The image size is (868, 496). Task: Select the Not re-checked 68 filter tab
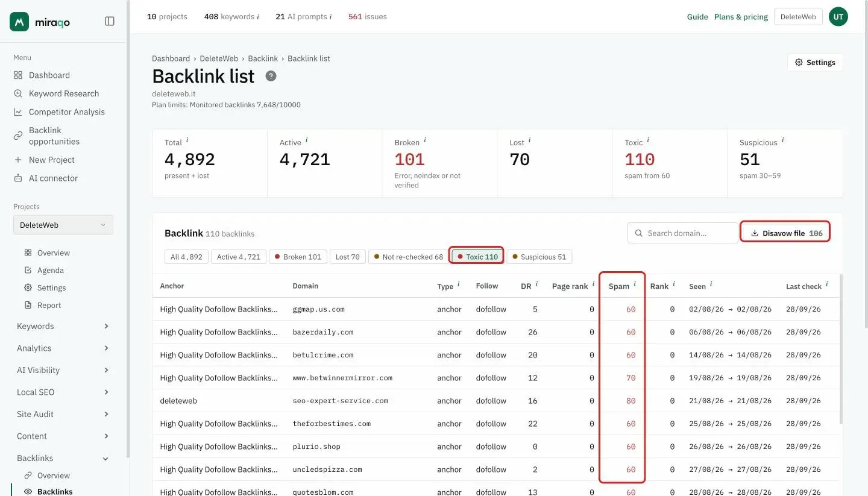[408, 257]
